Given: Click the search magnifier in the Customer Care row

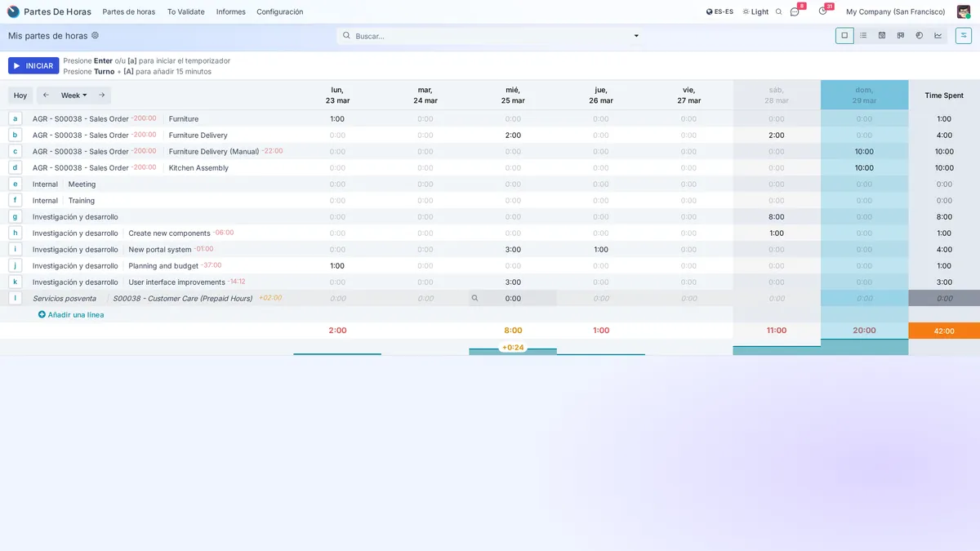Looking at the screenshot, I should (x=474, y=298).
